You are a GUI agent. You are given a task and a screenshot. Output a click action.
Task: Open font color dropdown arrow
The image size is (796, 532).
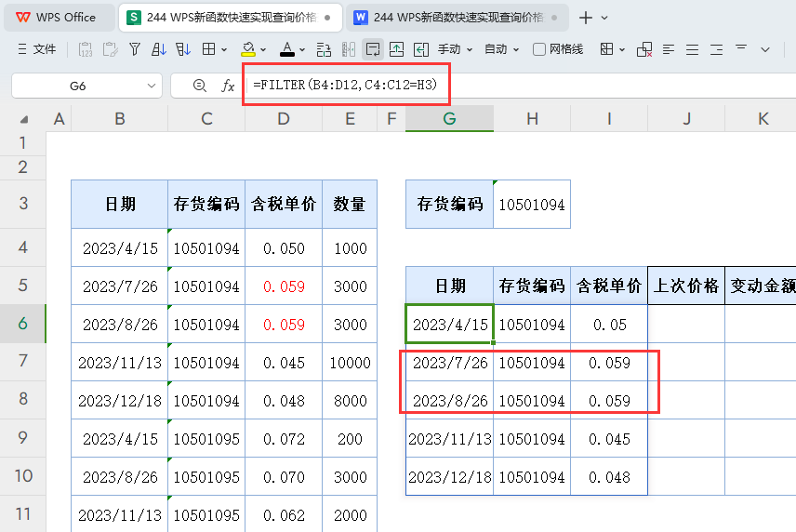click(x=302, y=49)
